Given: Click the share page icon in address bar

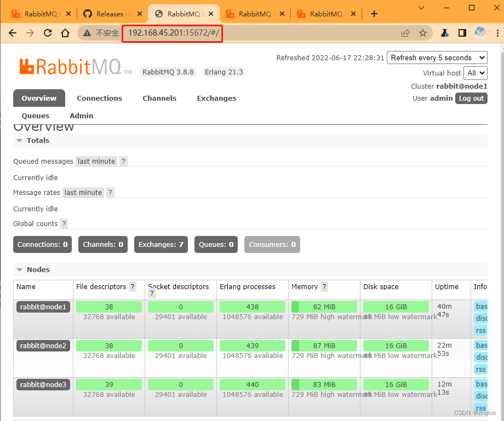Looking at the screenshot, I should (x=405, y=33).
